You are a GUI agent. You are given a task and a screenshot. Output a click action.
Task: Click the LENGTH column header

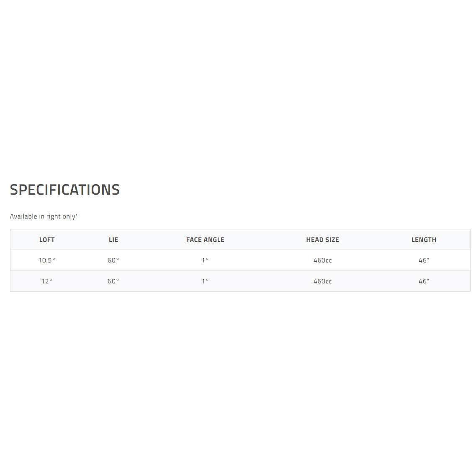424,240
